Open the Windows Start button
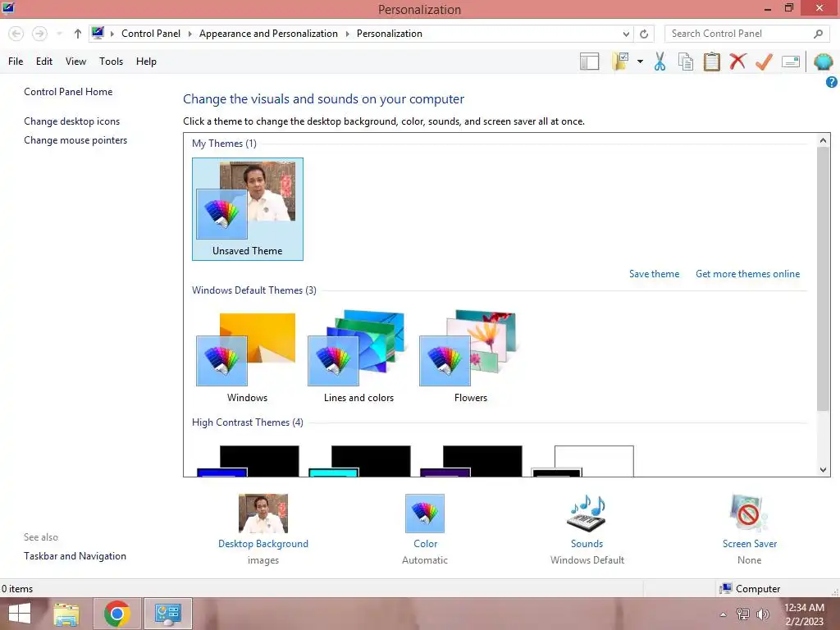 20,614
